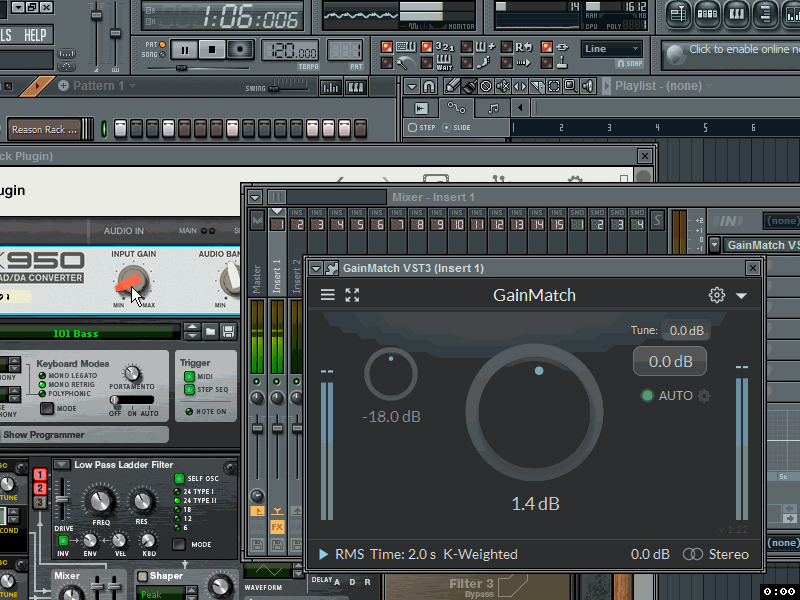Open the piano roll toolbar icon

737,13
